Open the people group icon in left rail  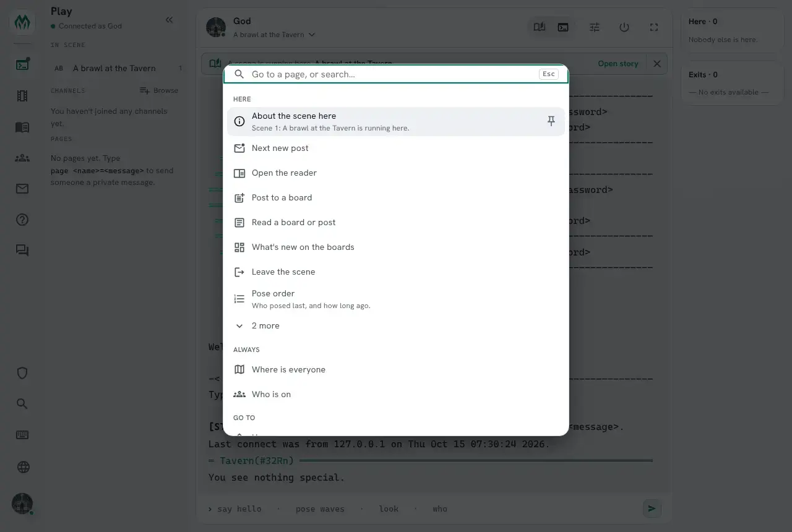pyautogui.click(x=22, y=158)
